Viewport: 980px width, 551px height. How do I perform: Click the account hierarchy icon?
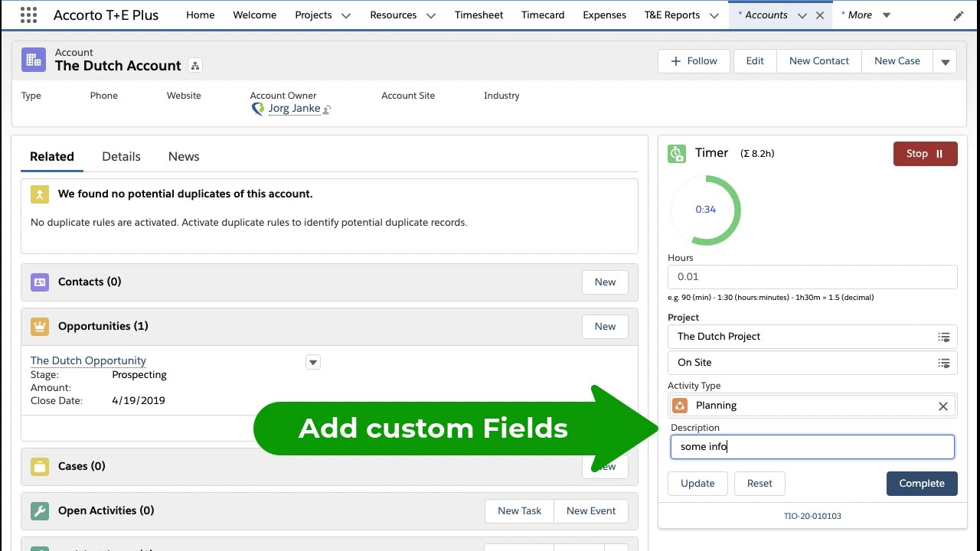click(195, 66)
